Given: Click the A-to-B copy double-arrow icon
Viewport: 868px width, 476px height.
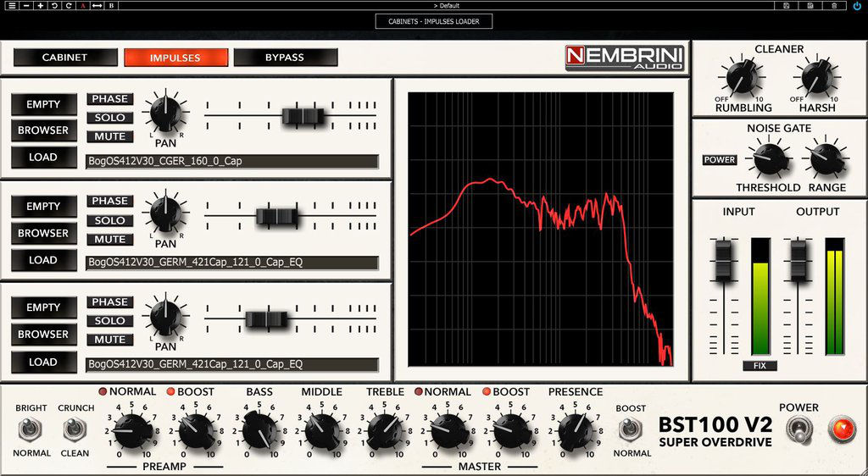Looking at the screenshot, I should 97,6.
